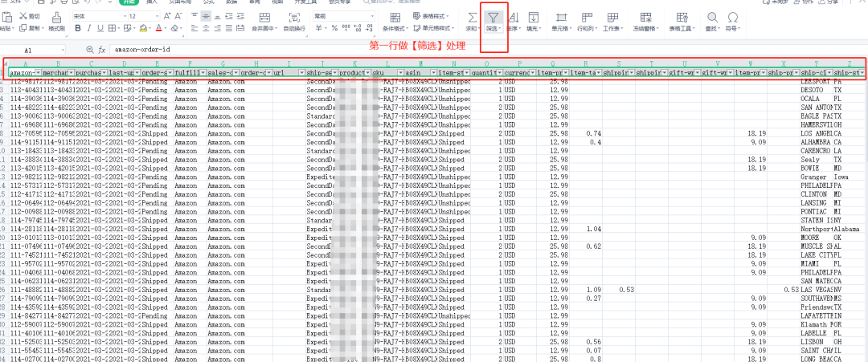Toggle Underline formatting button

click(x=102, y=28)
